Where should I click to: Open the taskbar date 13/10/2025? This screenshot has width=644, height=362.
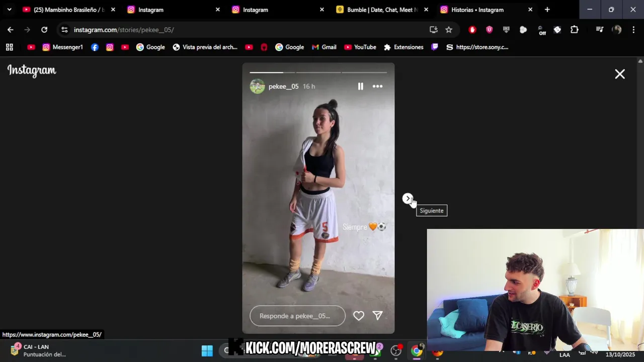[620, 354]
